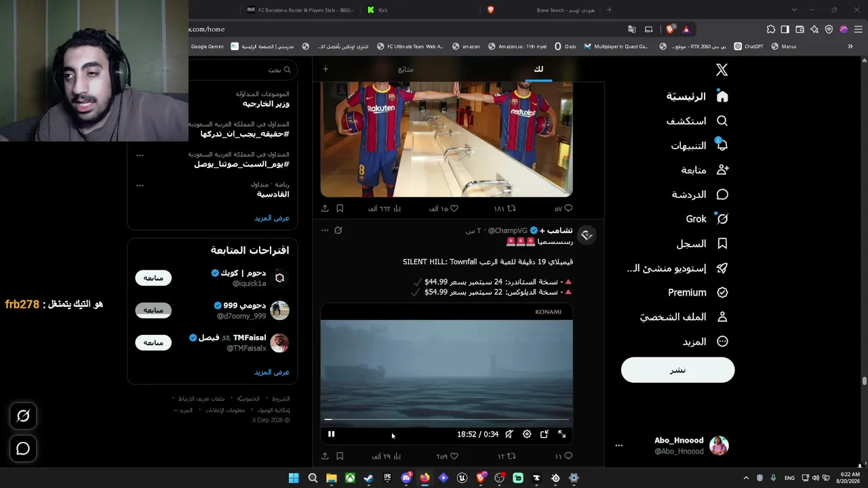Switch to the Kick browser tab
This screenshot has height=488, width=868.
420,9
